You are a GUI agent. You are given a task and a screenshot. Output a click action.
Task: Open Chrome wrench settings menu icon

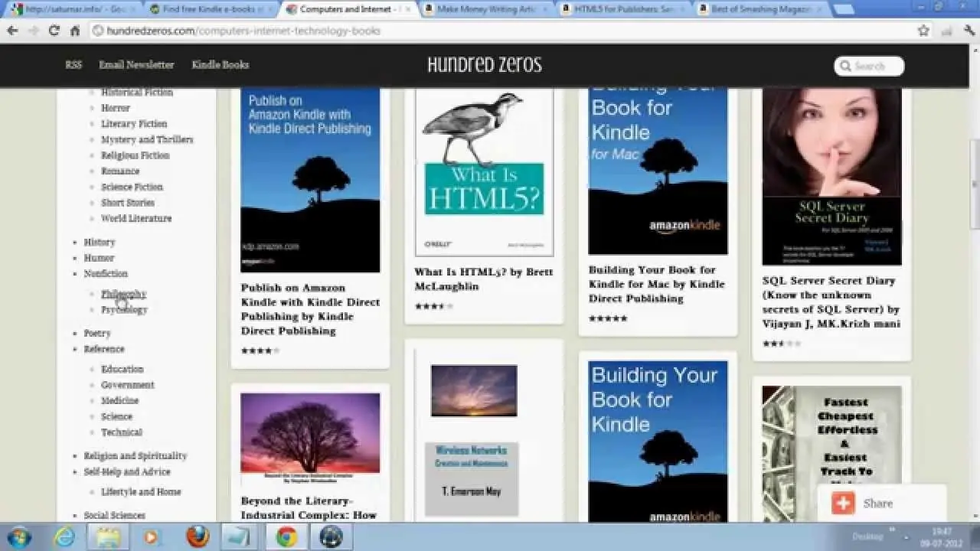pos(969,31)
